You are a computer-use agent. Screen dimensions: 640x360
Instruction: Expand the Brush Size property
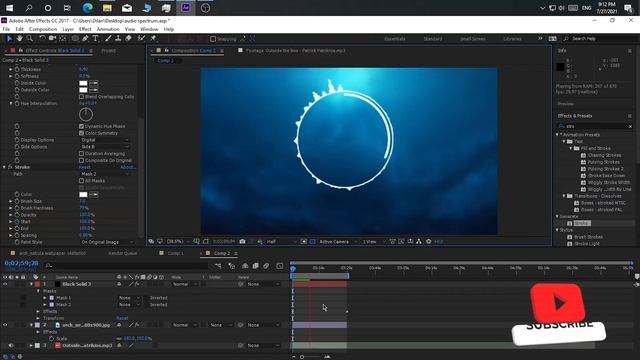pyautogui.click(x=11, y=201)
